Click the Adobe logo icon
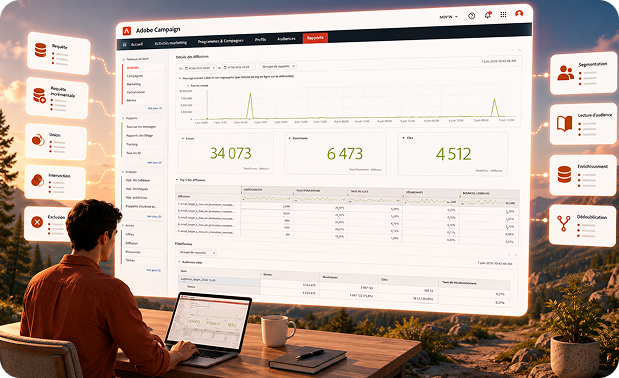Screen dimensions: 619x378 pos(127,30)
